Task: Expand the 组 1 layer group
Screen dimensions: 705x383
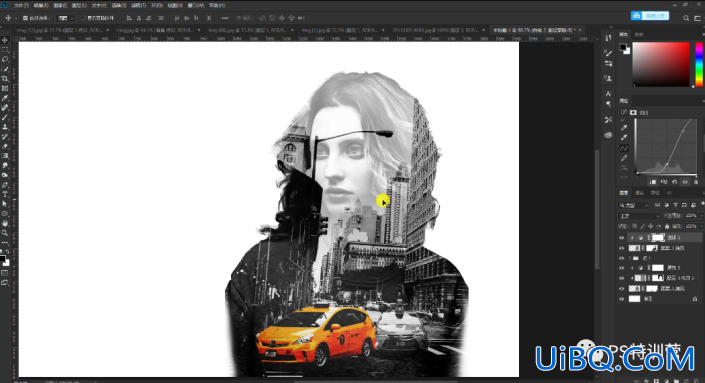Action: [629, 258]
